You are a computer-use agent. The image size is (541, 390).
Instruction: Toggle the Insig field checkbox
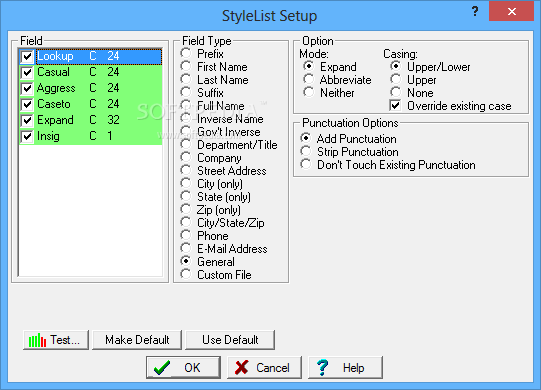pos(27,136)
